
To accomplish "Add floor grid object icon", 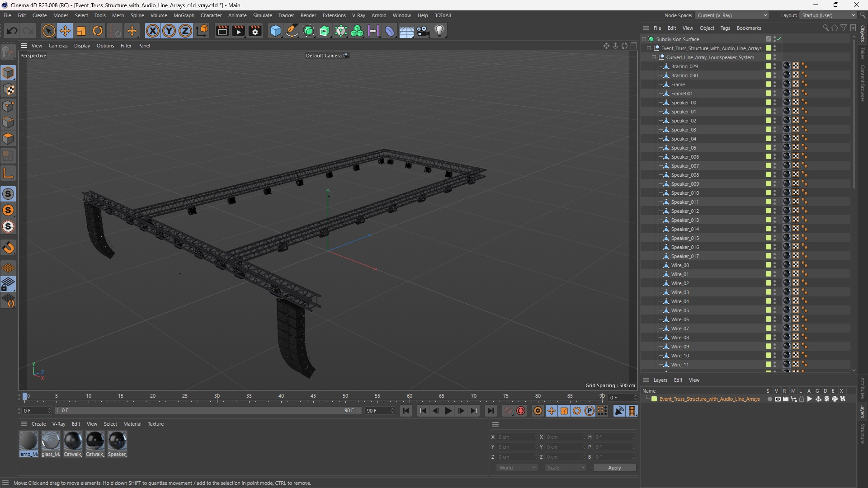I will click(x=406, y=31).
